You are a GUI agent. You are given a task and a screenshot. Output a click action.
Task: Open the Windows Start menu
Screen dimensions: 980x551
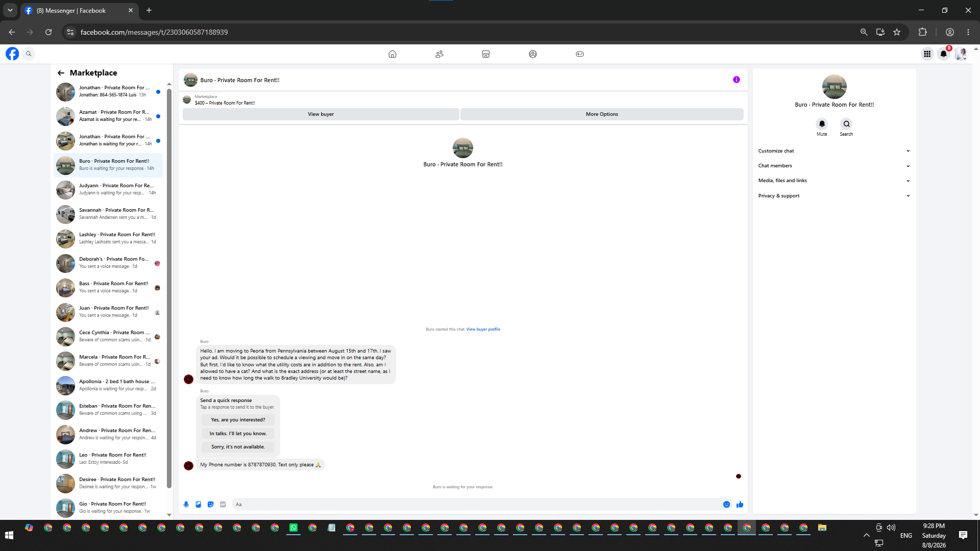9,535
